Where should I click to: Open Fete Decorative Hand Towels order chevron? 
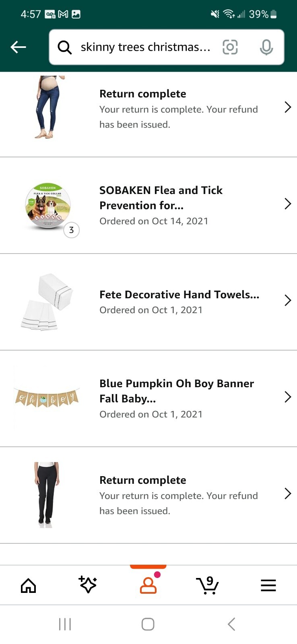287,301
